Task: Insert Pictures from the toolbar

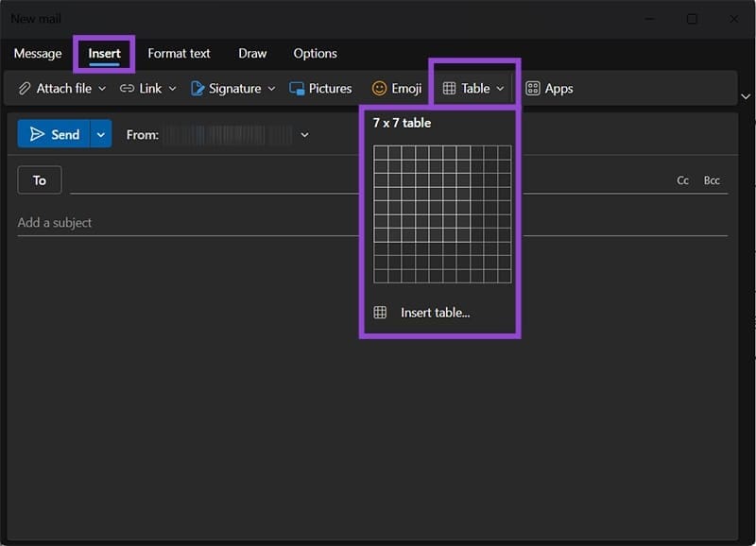Action: [x=320, y=89]
